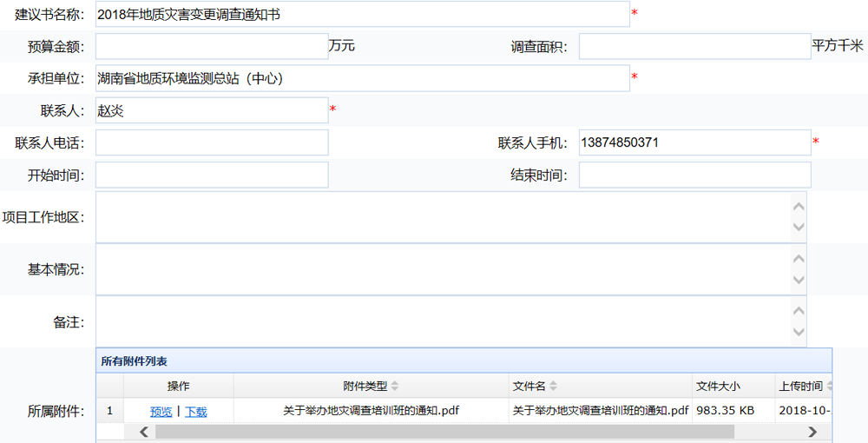Click into the 调查面积 input box

tap(694, 47)
